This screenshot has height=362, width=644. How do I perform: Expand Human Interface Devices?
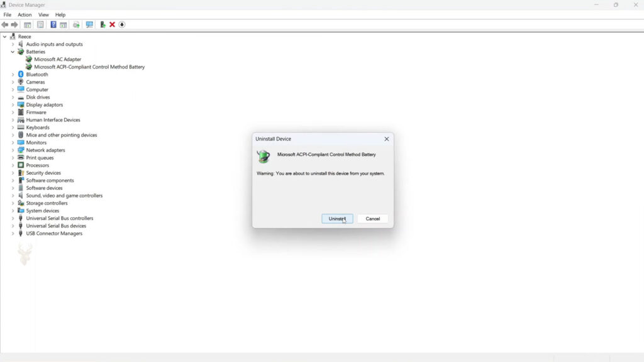coord(13,120)
